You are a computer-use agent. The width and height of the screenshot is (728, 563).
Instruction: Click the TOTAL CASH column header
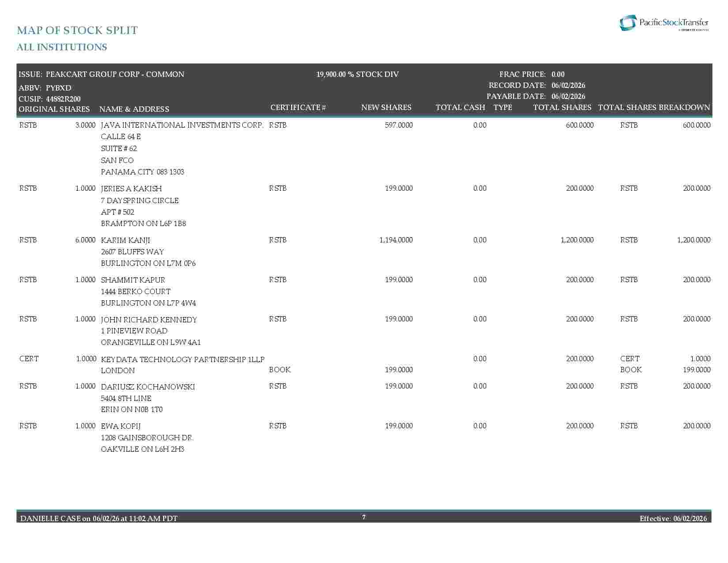[x=460, y=107]
